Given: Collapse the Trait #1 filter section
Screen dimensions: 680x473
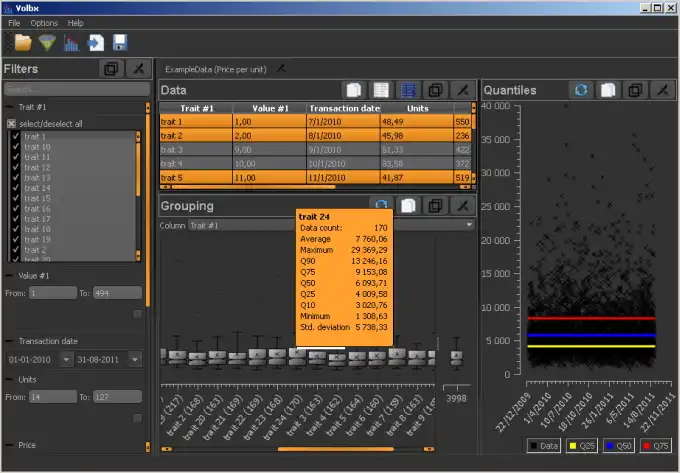Looking at the screenshot, I should [9, 106].
